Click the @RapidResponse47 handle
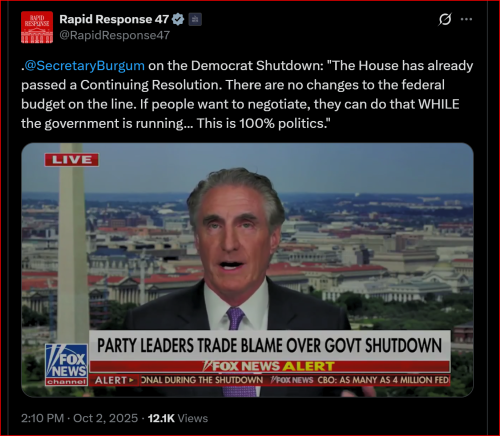 click(x=115, y=35)
